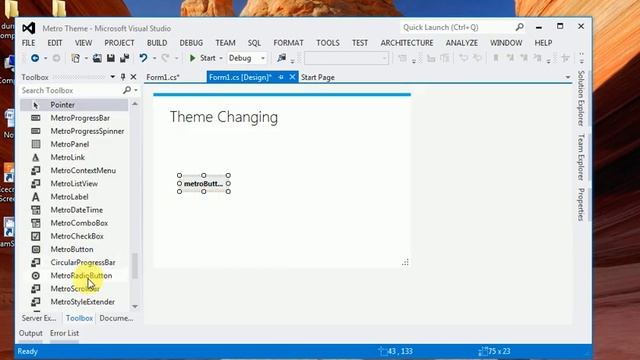The width and height of the screenshot is (640, 360).
Task: Click the Open File toolbar icon
Action: 97,58
